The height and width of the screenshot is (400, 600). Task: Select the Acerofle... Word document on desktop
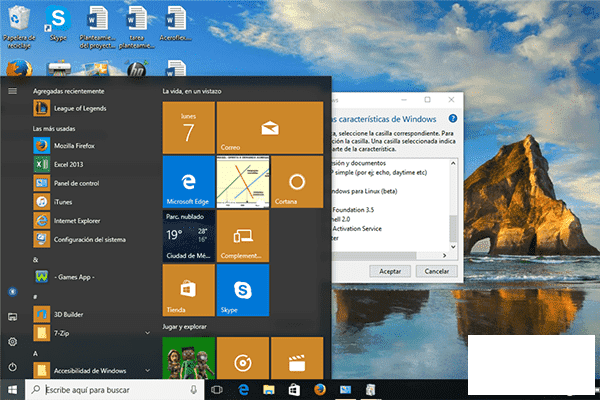pyautogui.click(x=176, y=24)
